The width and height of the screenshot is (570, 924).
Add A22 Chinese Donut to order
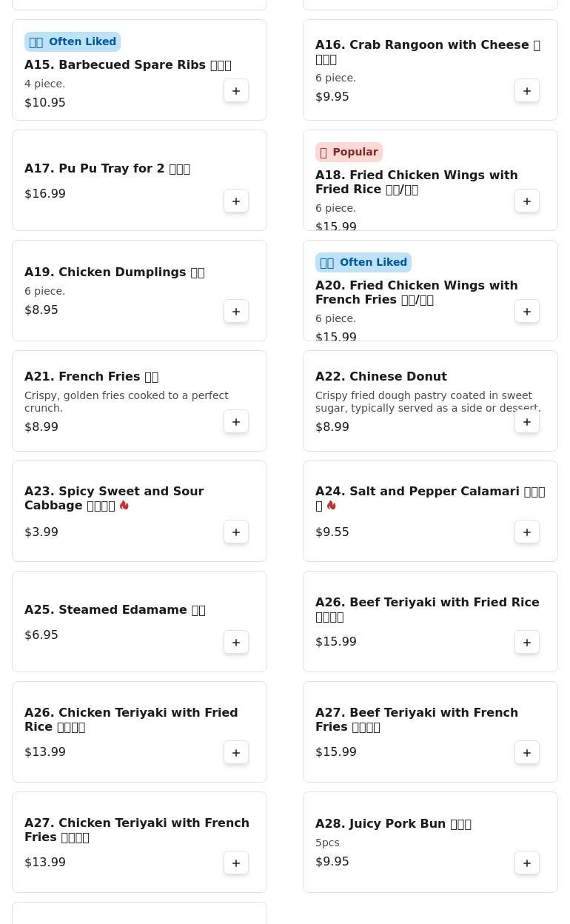tap(527, 422)
